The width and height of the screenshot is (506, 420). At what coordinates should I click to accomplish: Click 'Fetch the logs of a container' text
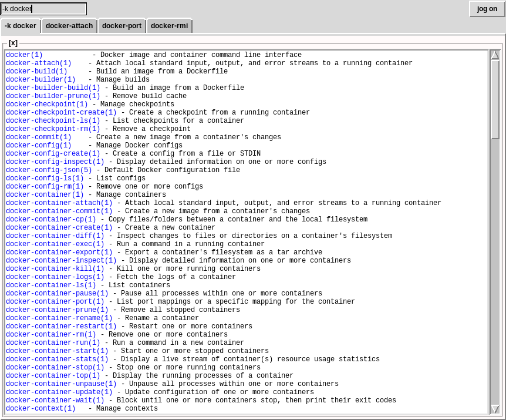[x=176, y=277]
